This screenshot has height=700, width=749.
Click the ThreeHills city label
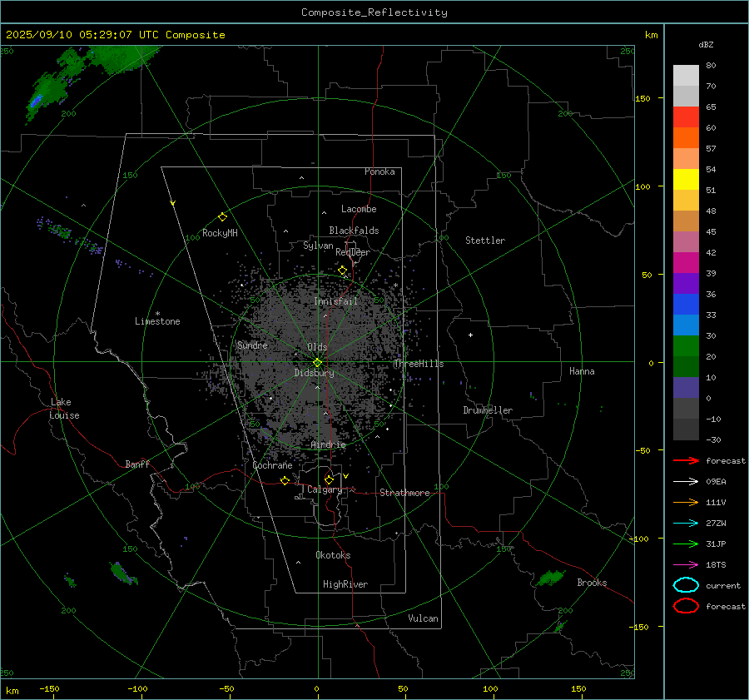click(x=419, y=364)
